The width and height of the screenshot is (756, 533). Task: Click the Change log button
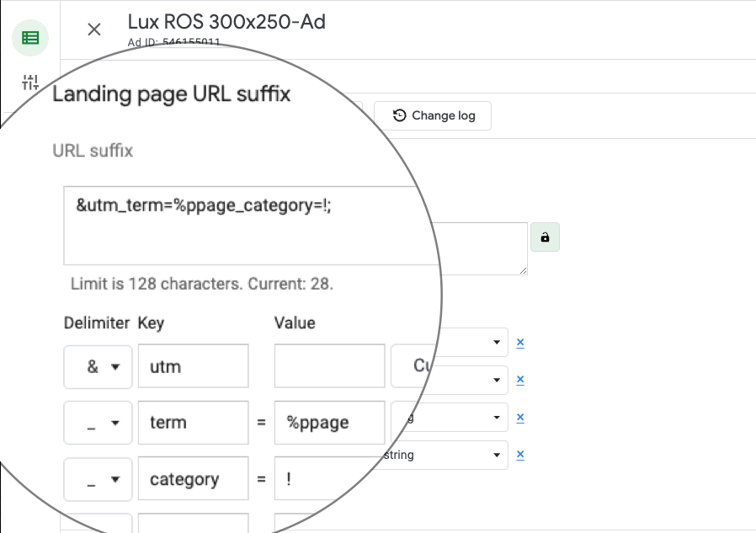(x=433, y=115)
